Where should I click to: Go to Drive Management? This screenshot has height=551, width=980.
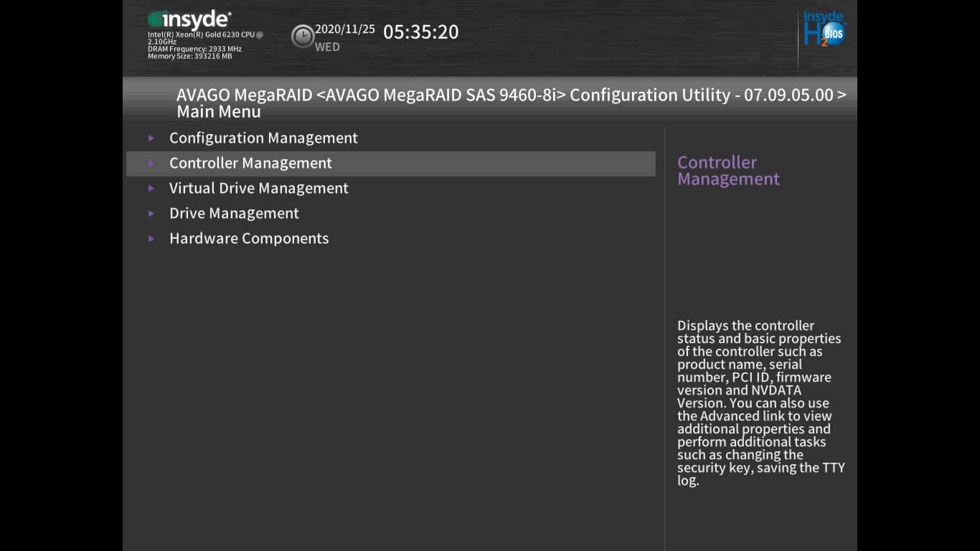coord(234,213)
